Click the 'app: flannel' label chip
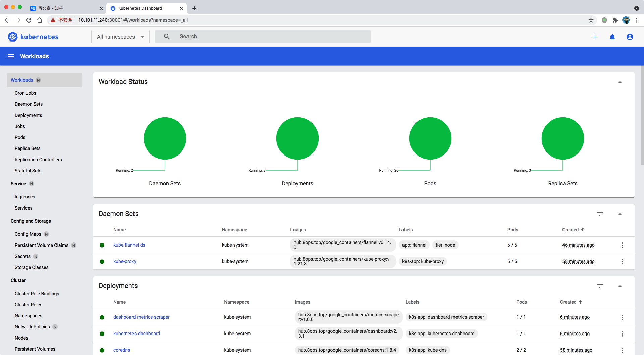 click(x=414, y=245)
